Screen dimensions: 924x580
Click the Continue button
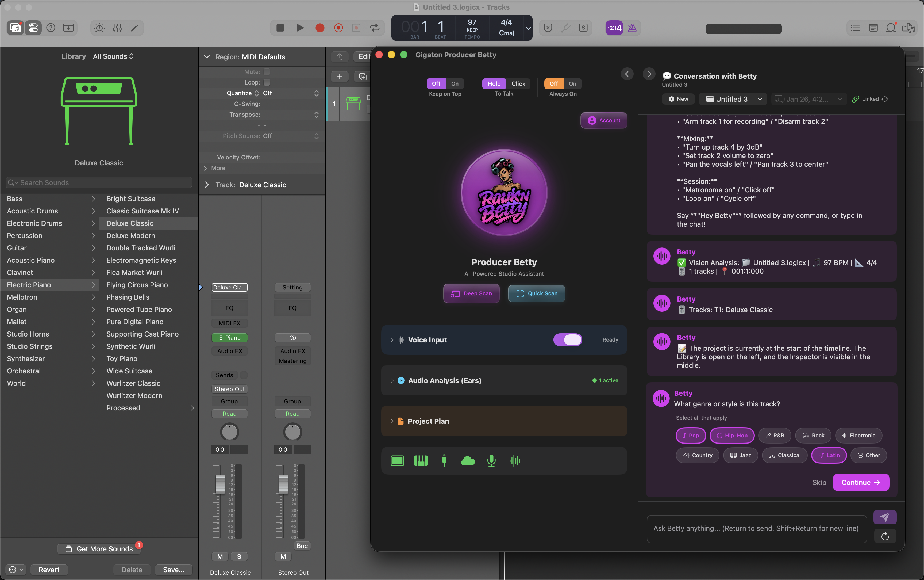click(861, 483)
